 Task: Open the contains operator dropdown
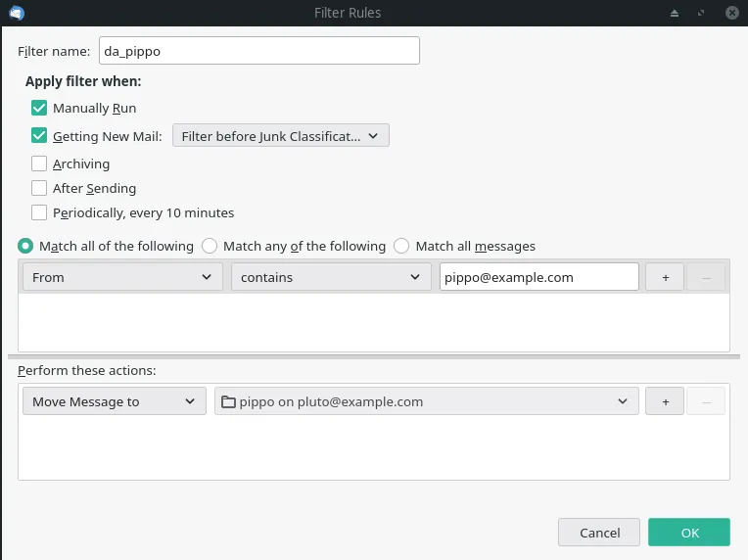coord(331,277)
